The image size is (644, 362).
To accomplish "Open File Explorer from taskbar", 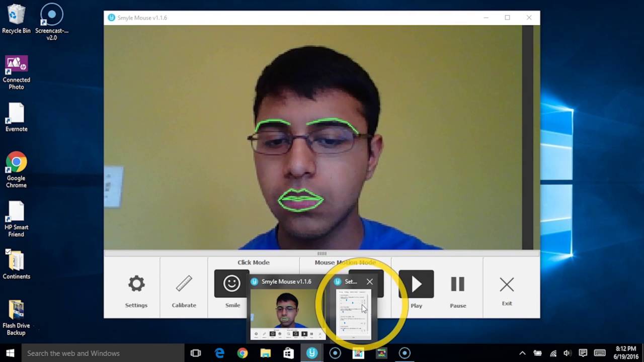I will point(265,353).
